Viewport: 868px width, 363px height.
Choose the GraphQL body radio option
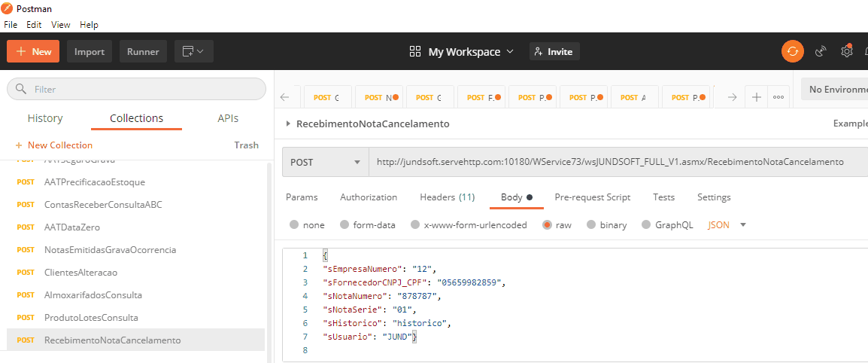click(x=646, y=224)
